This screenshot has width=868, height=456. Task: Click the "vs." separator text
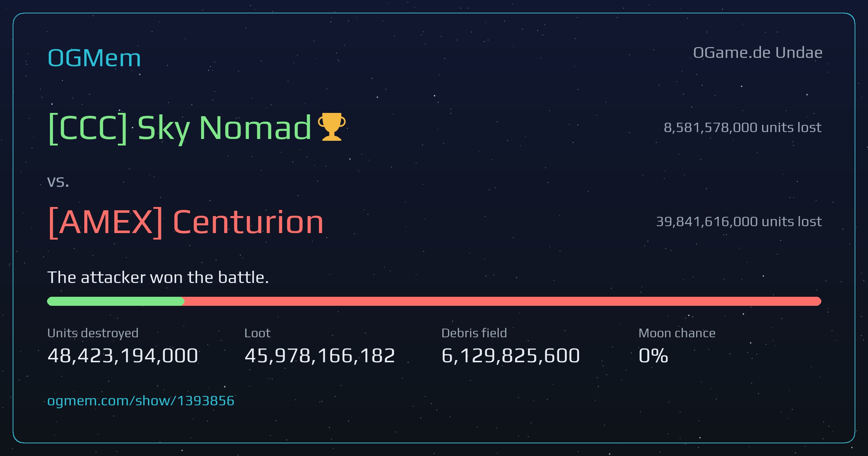[58, 182]
